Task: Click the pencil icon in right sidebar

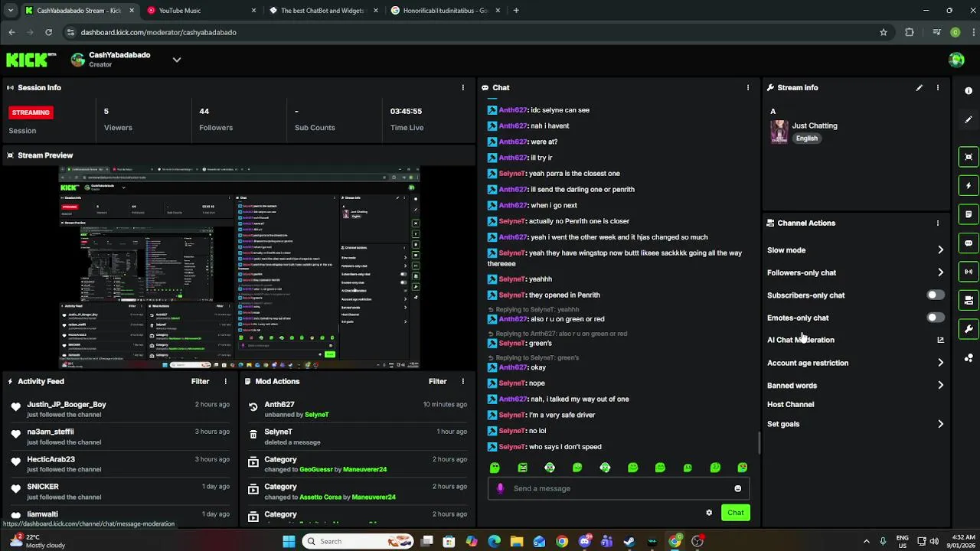Action: click(x=969, y=119)
